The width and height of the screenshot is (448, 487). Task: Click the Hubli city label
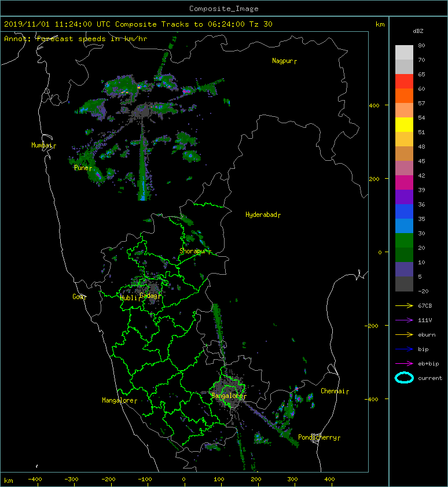[128, 298]
